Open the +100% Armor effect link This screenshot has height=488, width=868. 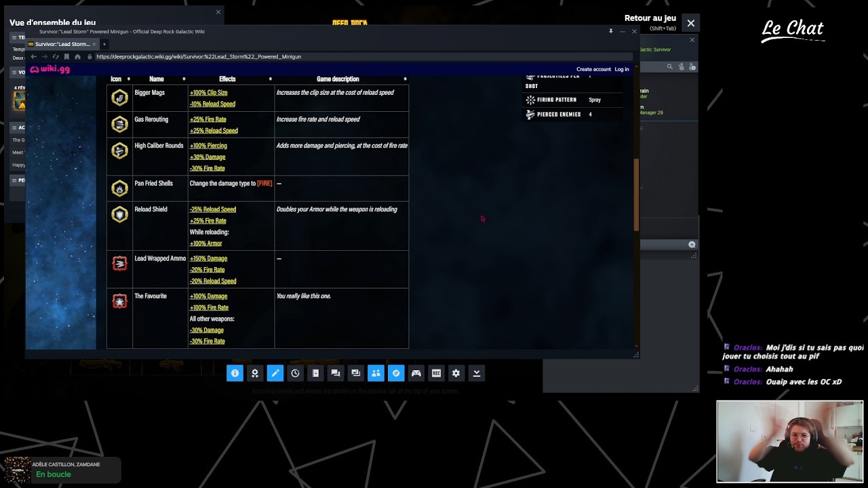pyautogui.click(x=206, y=243)
